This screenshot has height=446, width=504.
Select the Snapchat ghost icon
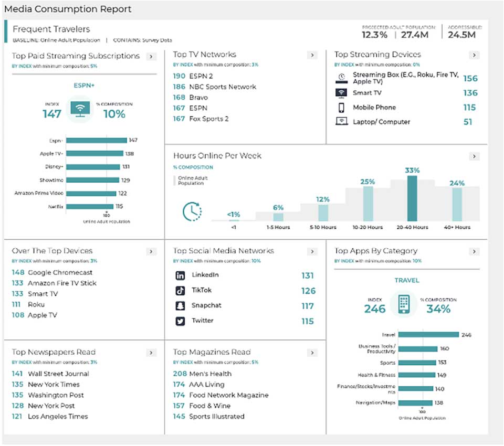pyautogui.click(x=180, y=305)
